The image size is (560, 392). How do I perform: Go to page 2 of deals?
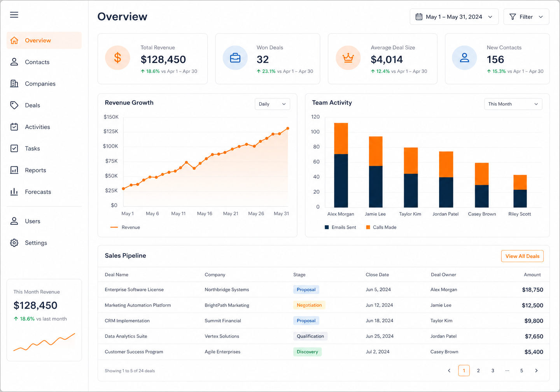pyautogui.click(x=478, y=371)
